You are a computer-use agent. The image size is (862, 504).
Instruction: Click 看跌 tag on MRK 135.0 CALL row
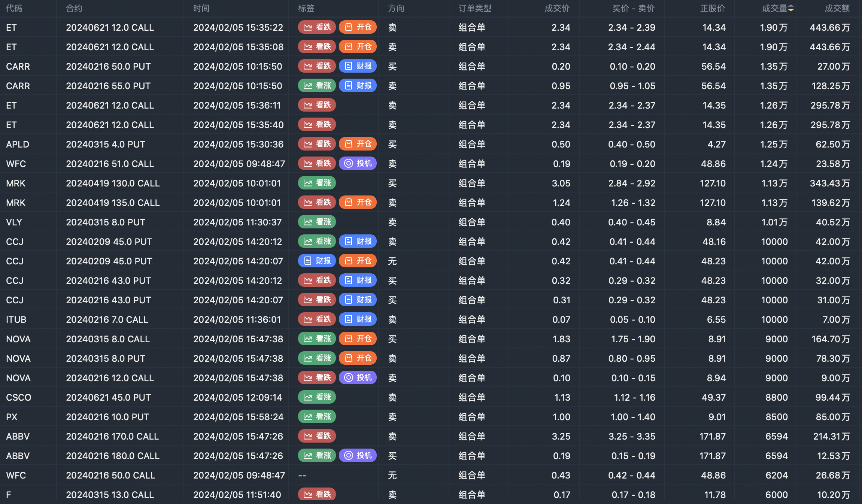click(317, 202)
